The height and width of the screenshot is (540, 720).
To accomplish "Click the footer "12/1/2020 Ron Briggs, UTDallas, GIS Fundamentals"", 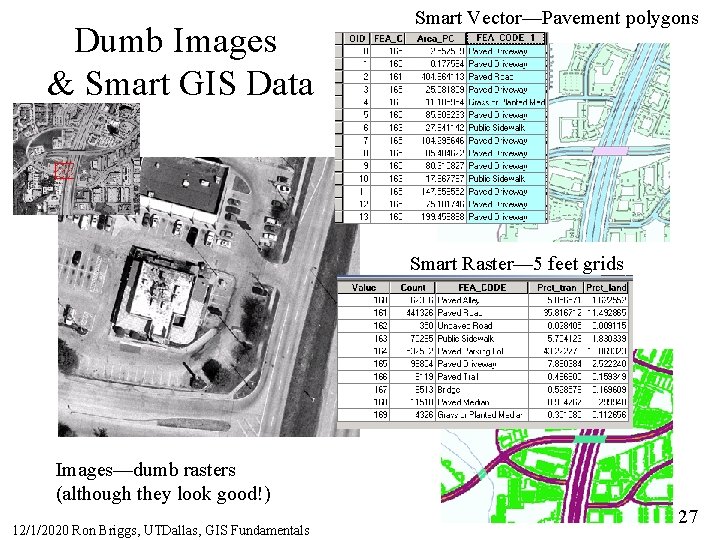I will pyautogui.click(x=161, y=531).
